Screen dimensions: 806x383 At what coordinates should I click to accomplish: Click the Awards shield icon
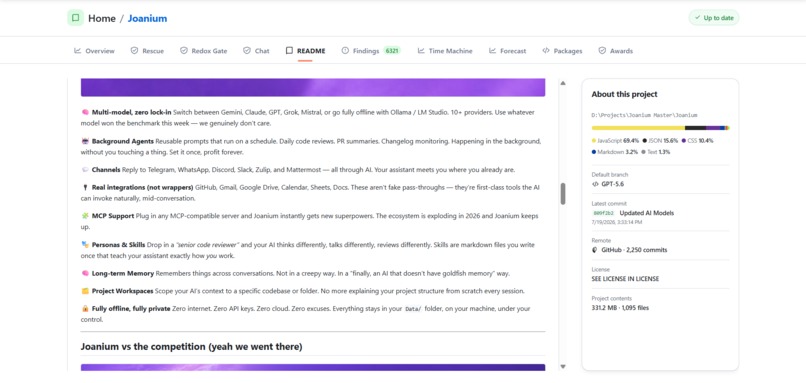[x=602, y=50]
